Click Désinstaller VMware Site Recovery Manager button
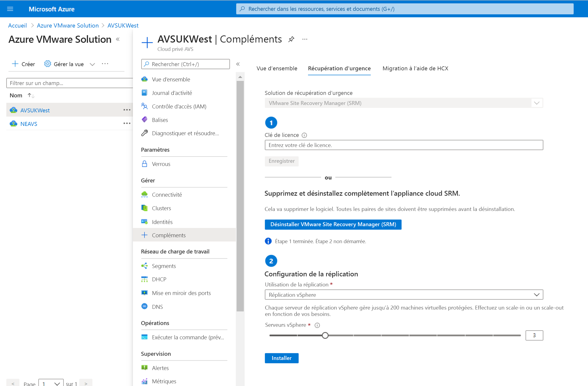 tap(333, 224)
